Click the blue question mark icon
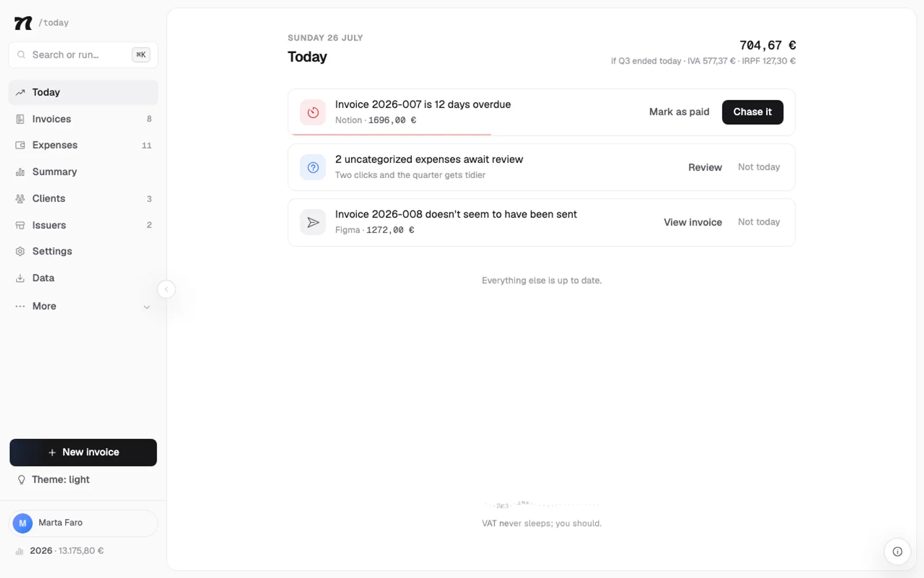Screen dimensions: 924x578 coord(313,167)
